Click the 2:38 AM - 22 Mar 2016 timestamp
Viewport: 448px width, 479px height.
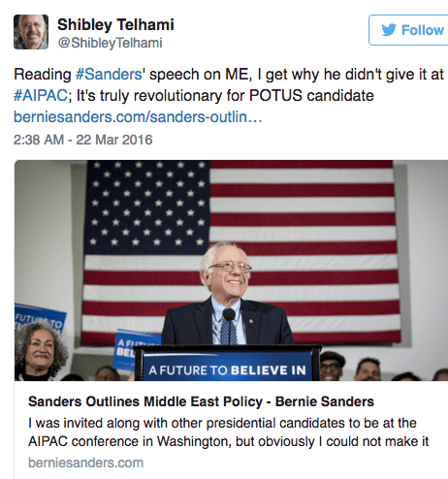(82, 140)
